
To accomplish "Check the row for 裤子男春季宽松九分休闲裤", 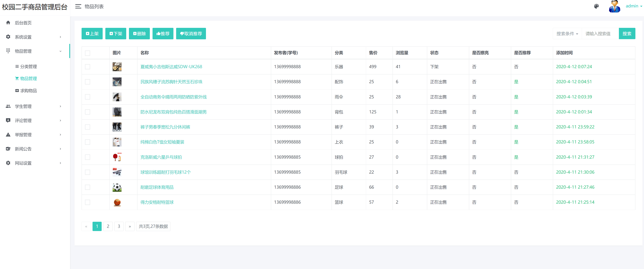I will (87, 127).
